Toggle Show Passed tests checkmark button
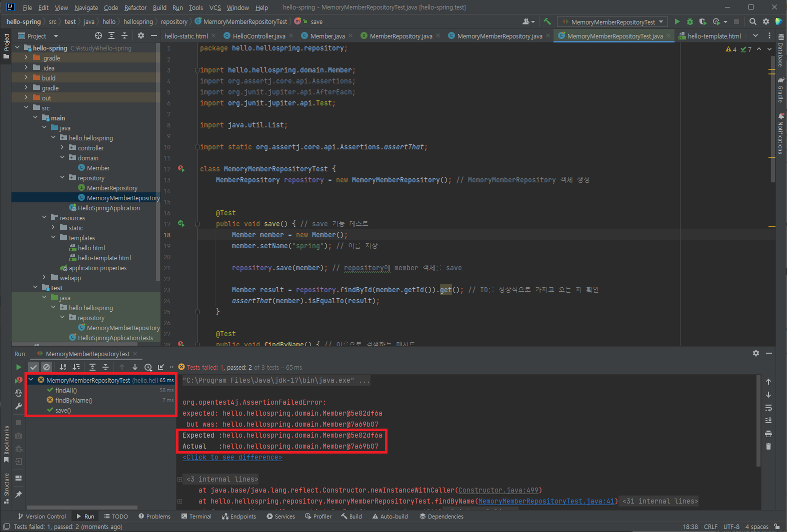The height and width of the screenshot is (532, 787). [x=33, y=367]
